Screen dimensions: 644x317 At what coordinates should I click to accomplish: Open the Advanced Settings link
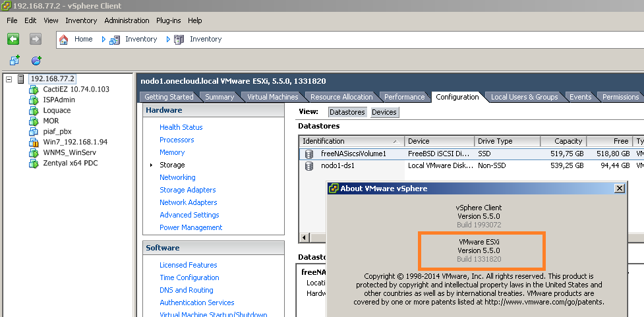[189, 215]
